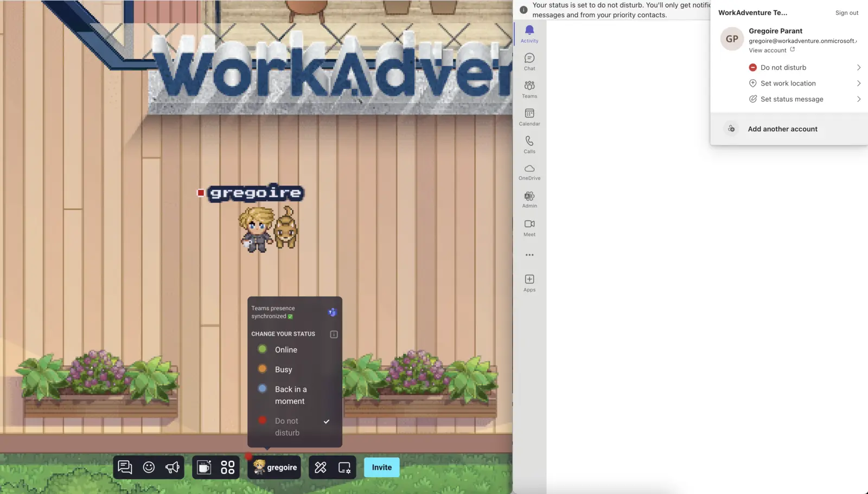868x494 pixels.
Task: Open View account link
Action: [768, 50]
